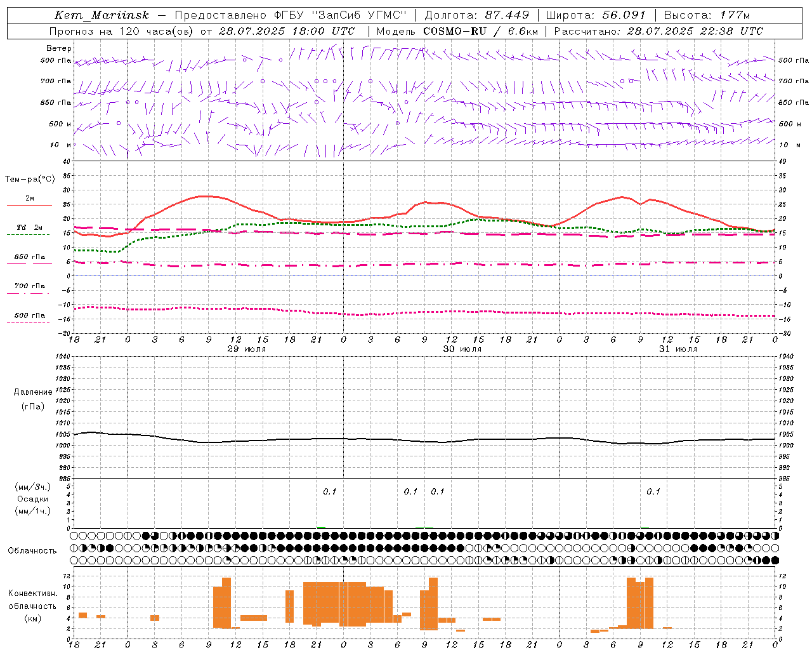The width and height of the screenshot is (812, 650).
Task: Click the Конвективн. convective cloud label
Action: click(33, 594)
